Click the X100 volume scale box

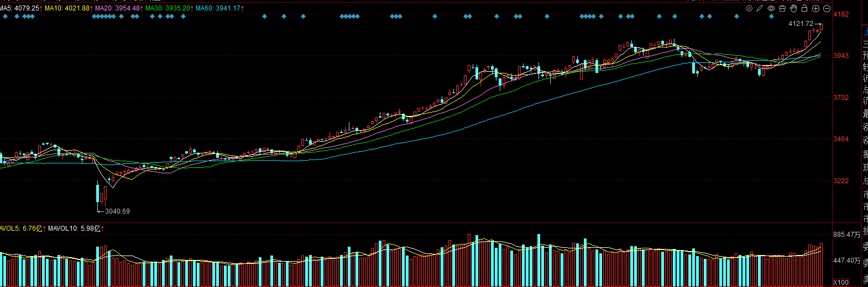(840, 282)
